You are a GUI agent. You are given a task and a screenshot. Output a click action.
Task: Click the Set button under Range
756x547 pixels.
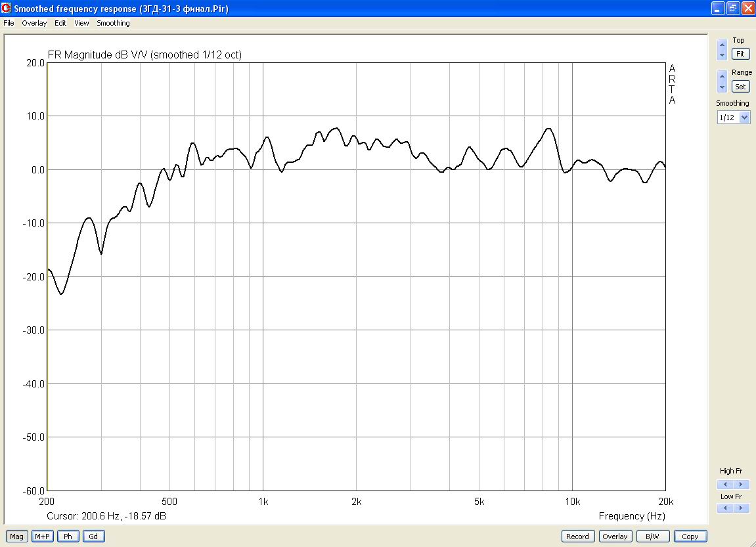741,87
